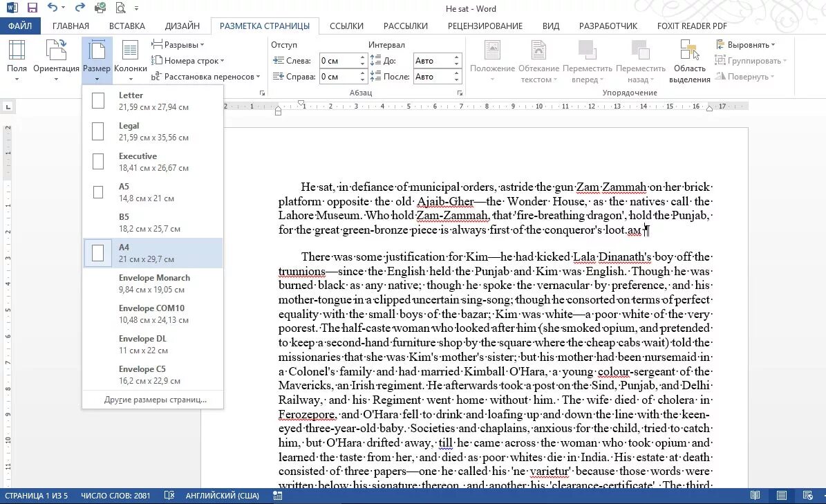Click the macro recording status icon
826x504 pixels.
click(x=278, y=496)
